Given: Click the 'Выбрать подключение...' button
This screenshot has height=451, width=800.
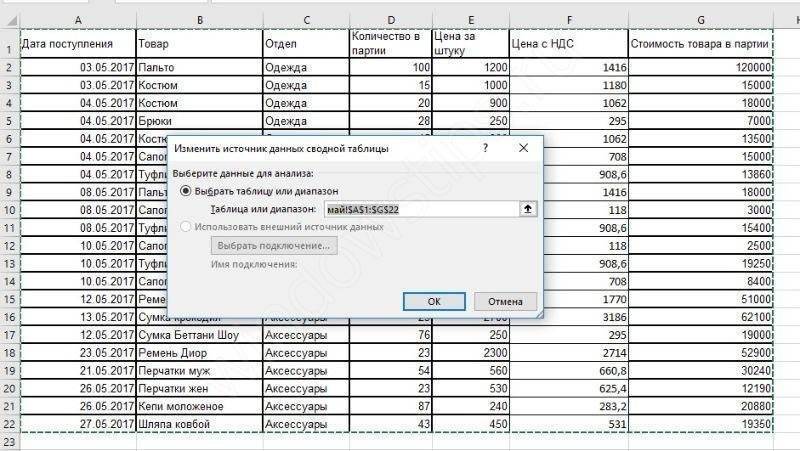Looking at the screenshot, I should coord(273,246).
